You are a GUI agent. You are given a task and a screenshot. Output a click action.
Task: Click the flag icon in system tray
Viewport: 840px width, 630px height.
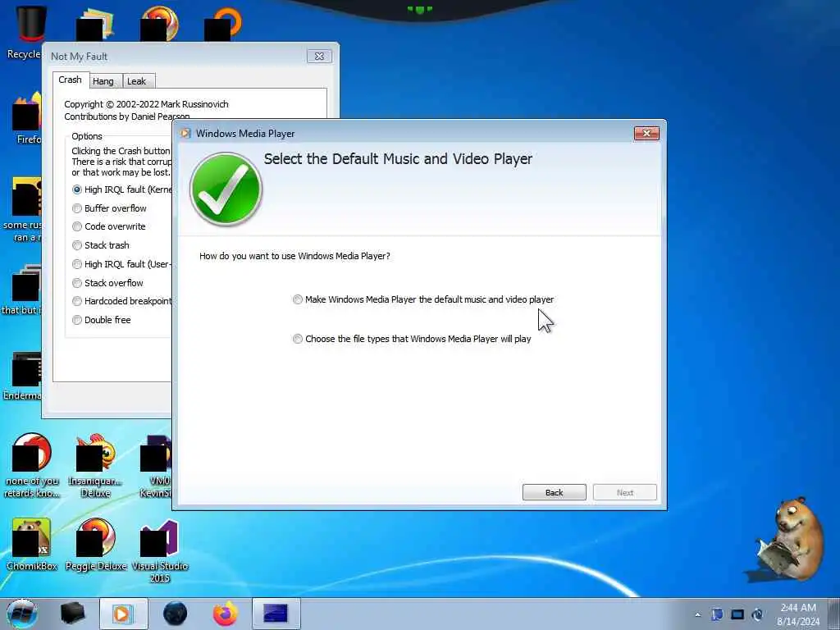(x=717, y=614)
